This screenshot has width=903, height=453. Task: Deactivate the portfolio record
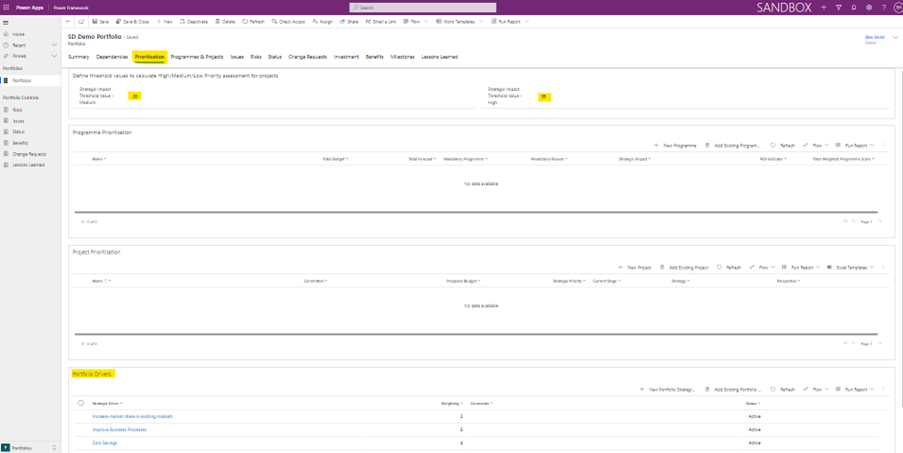coord(194,21)
